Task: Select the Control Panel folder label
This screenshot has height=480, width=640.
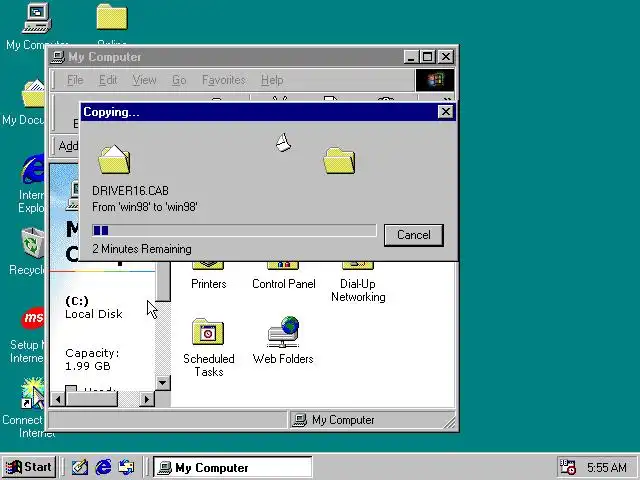Action: click(x=284, y=284)
